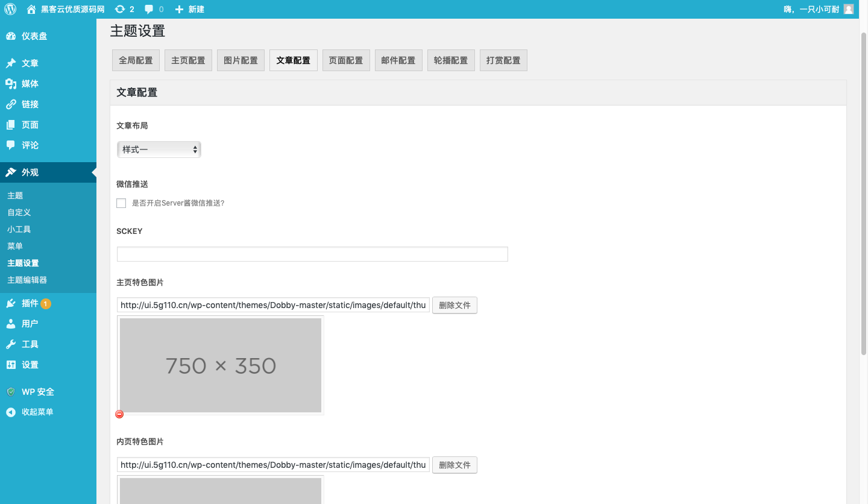Switch to the 全局配置 tab

(x=136, y=60)
